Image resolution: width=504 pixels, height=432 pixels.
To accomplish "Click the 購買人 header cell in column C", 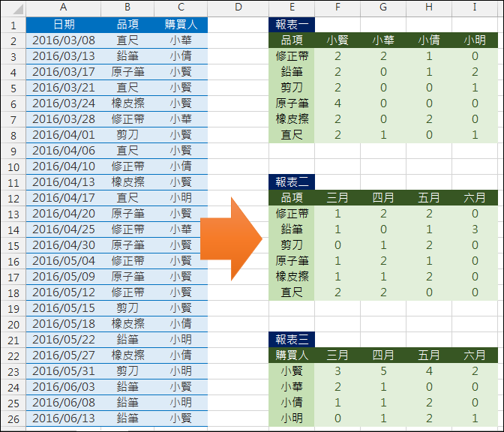I will (x=181, y=25).
